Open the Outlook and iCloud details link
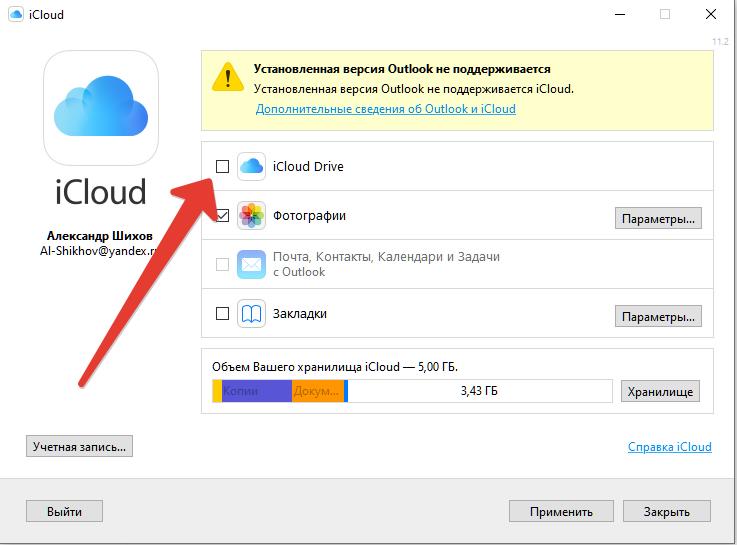The image size is (737, 545). 385,109
